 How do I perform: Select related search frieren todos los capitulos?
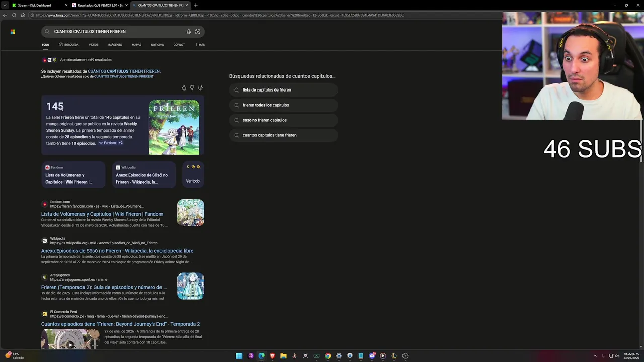pyautogui.click(x=284, y=105)
